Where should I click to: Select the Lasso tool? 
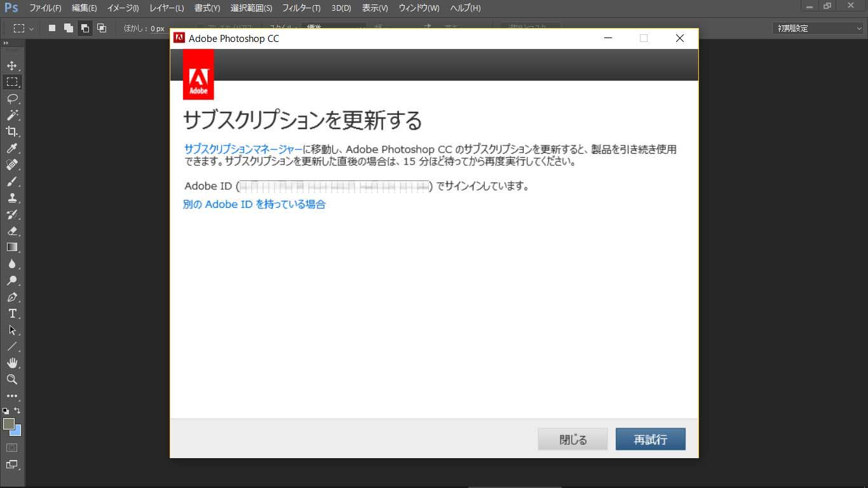point(11,98)
